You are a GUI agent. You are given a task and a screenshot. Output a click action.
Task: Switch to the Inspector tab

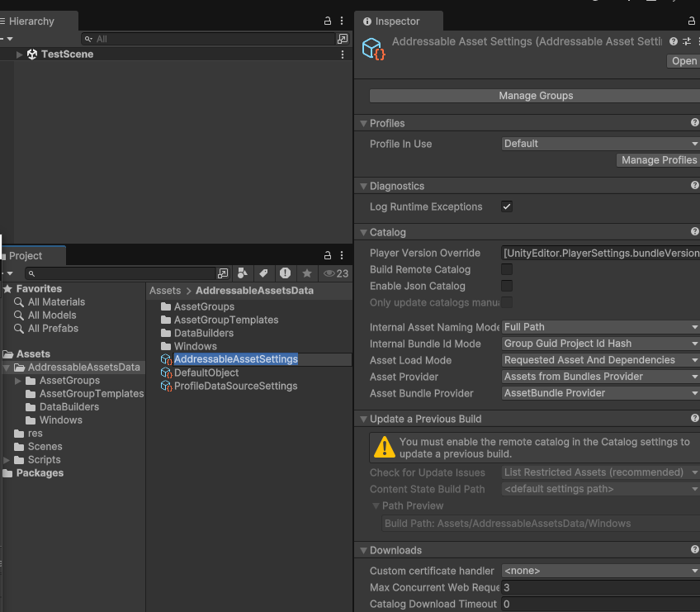(398, 21)
